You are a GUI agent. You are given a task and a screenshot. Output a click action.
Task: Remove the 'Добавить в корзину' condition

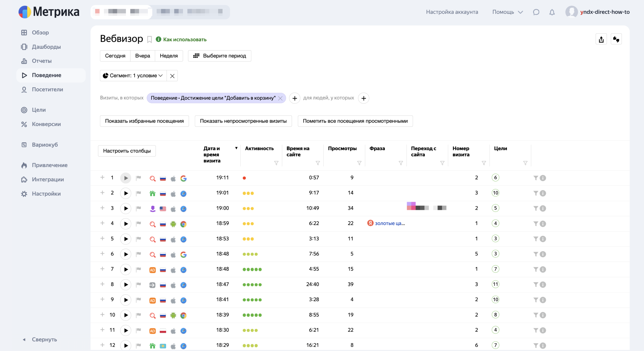click(280, 98)
